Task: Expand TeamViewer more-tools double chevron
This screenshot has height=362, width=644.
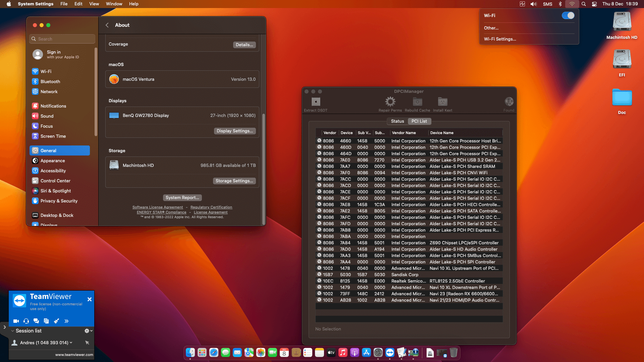Action: (66, 321)
